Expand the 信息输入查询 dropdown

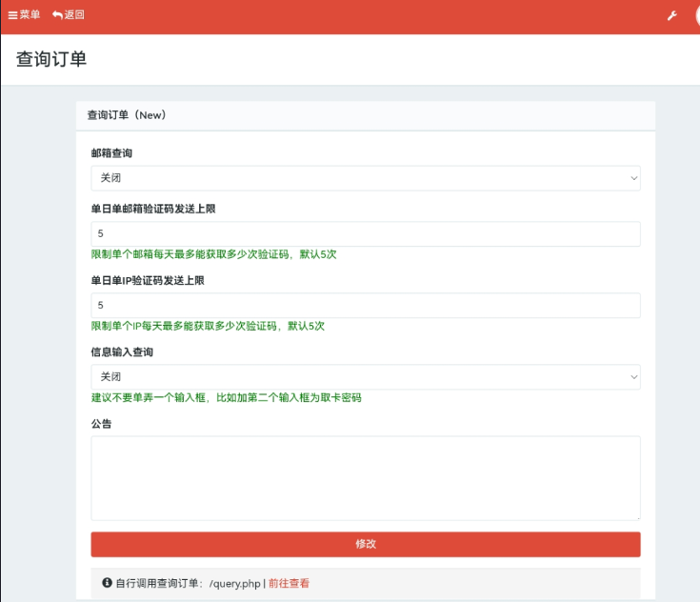click(365, 377)
